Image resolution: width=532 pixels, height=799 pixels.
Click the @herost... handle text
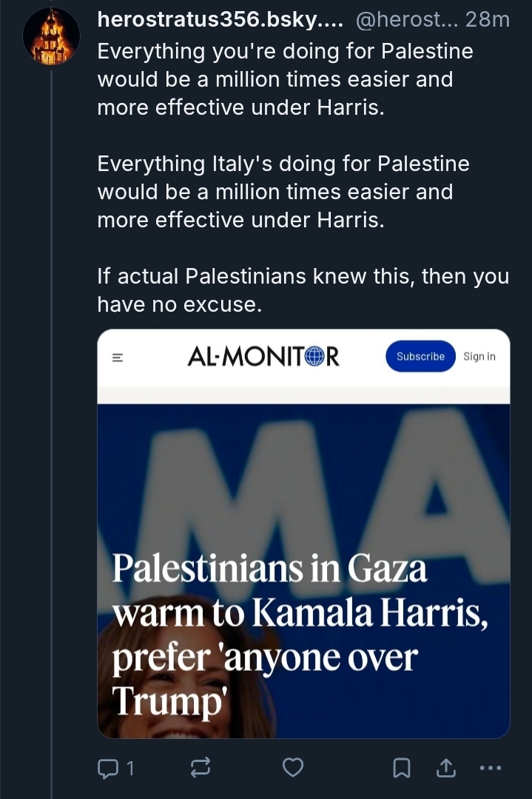(405, 20)
